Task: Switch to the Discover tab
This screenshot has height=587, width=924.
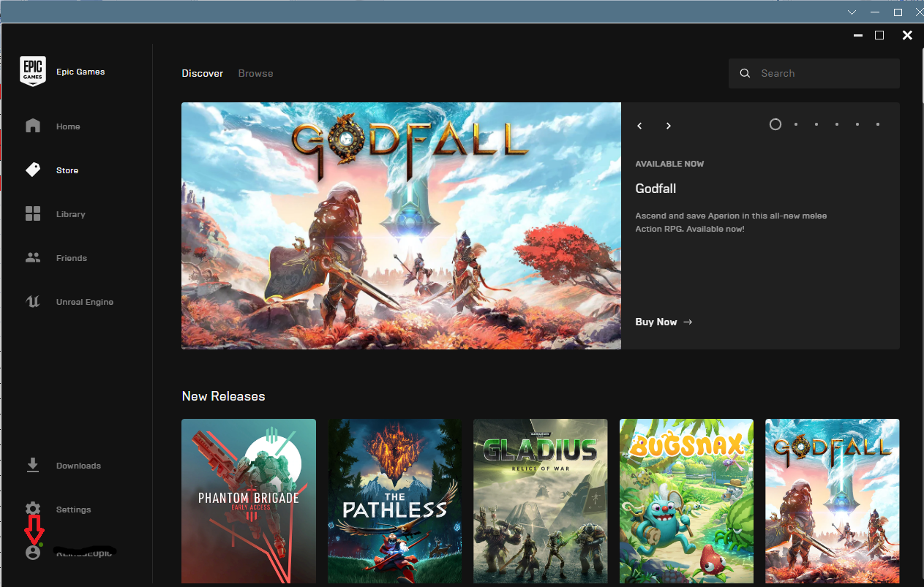Action: tap(203, 73)
